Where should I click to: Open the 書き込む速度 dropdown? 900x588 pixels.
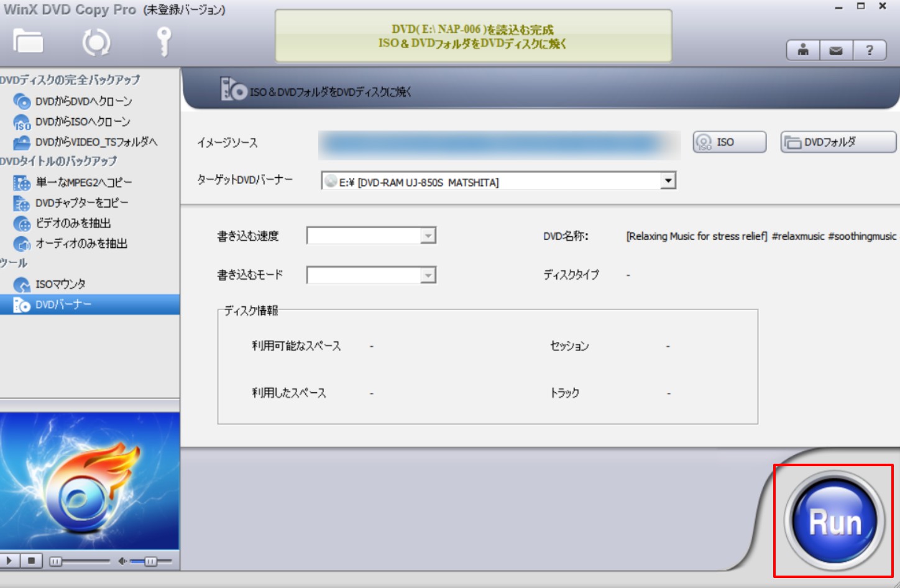pyautogui.click(x=371, y=236)
